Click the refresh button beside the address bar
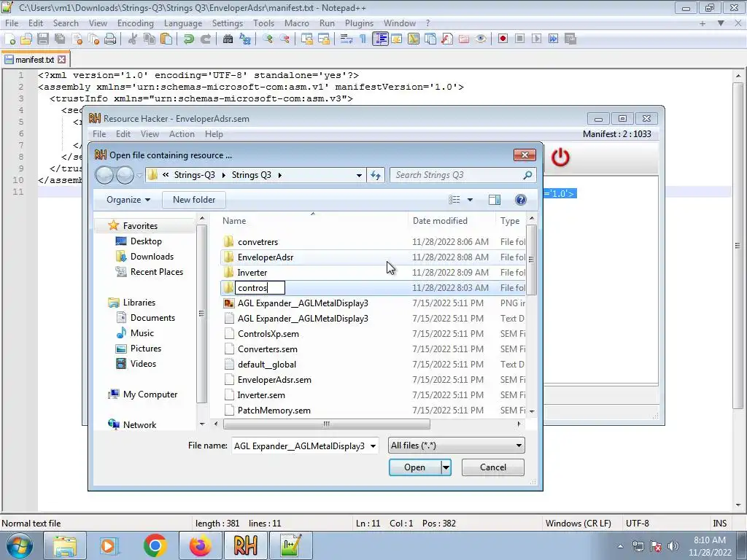Image resolution: width=747 pixels, height=560 pixels. click(x=376, y=175)
